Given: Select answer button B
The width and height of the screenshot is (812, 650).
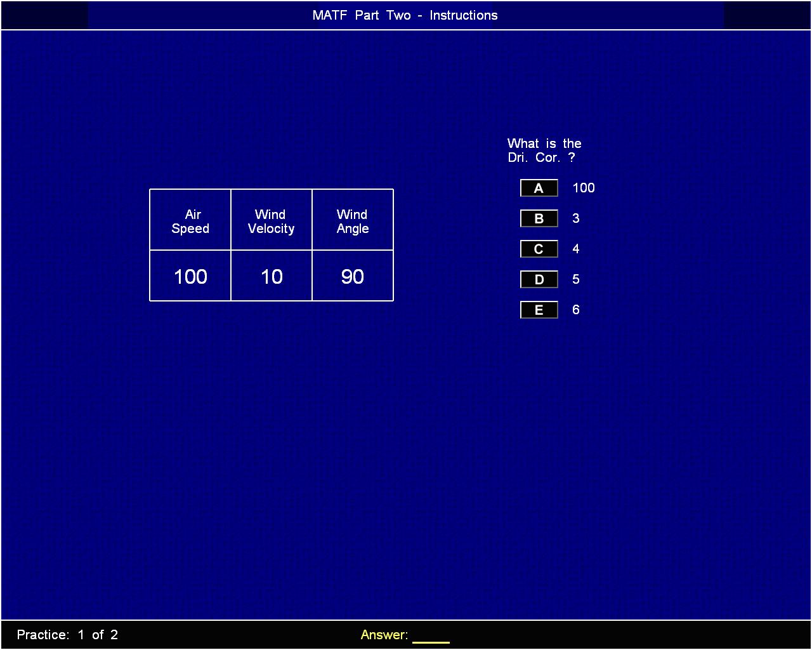Looking at the screenshot, I should (539, 218).
